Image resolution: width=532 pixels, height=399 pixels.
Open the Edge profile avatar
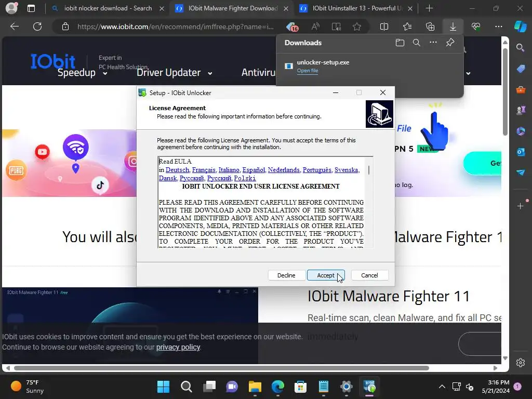point(11,8)
